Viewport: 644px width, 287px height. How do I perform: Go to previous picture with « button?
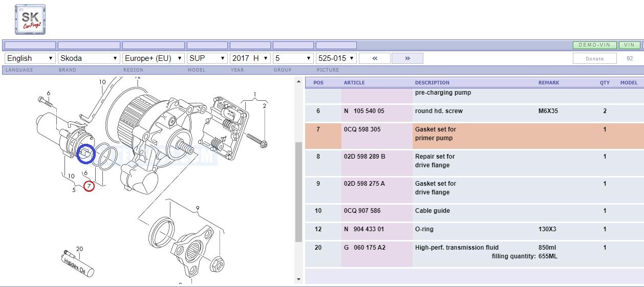pyautogui.click(x=375, y=58)
